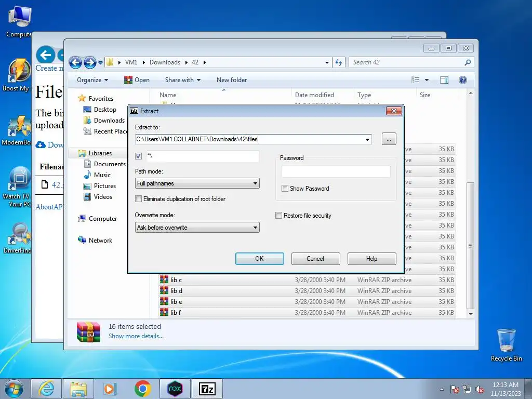Viewport: 532px width, 399px height.
Task: Click the search magnifier icon
Action: tap(468, 62)
